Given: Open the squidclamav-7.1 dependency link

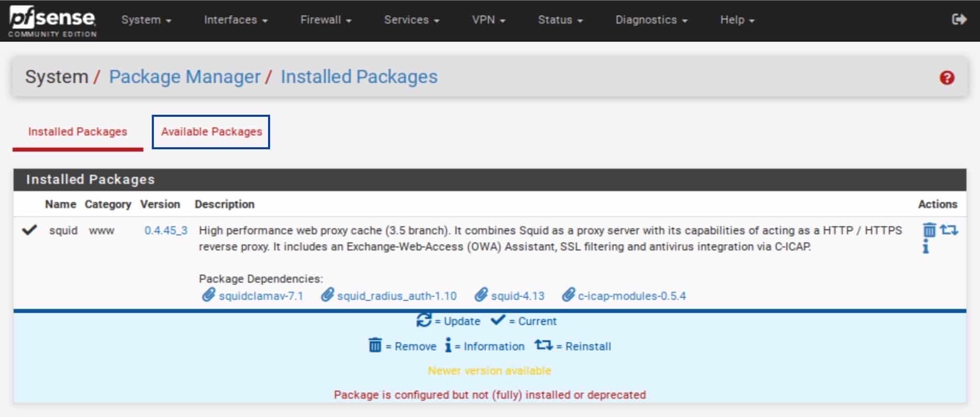Looking at the screenshot, I should pos(261,296).
